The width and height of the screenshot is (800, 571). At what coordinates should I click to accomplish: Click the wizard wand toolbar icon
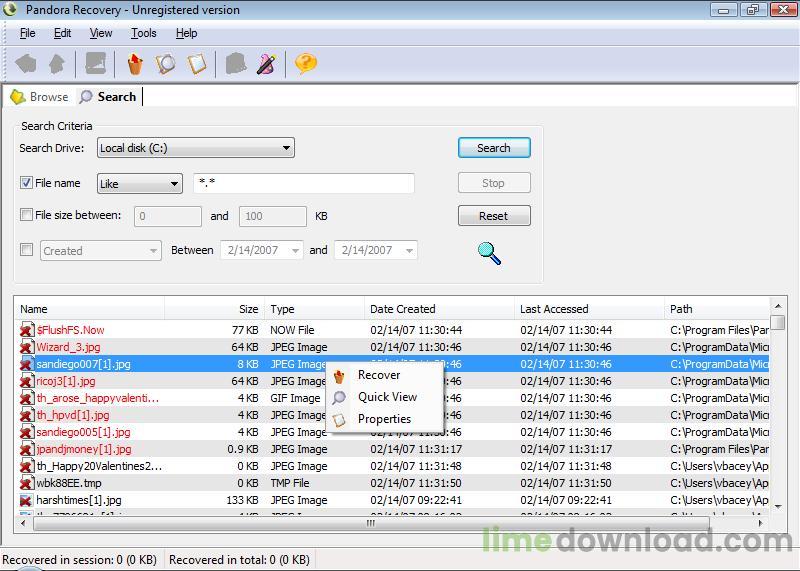(266, 64)
